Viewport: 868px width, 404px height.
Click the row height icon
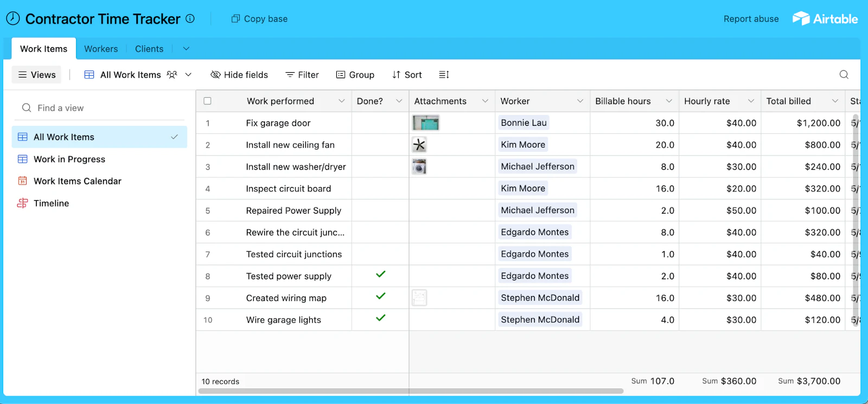444,75
